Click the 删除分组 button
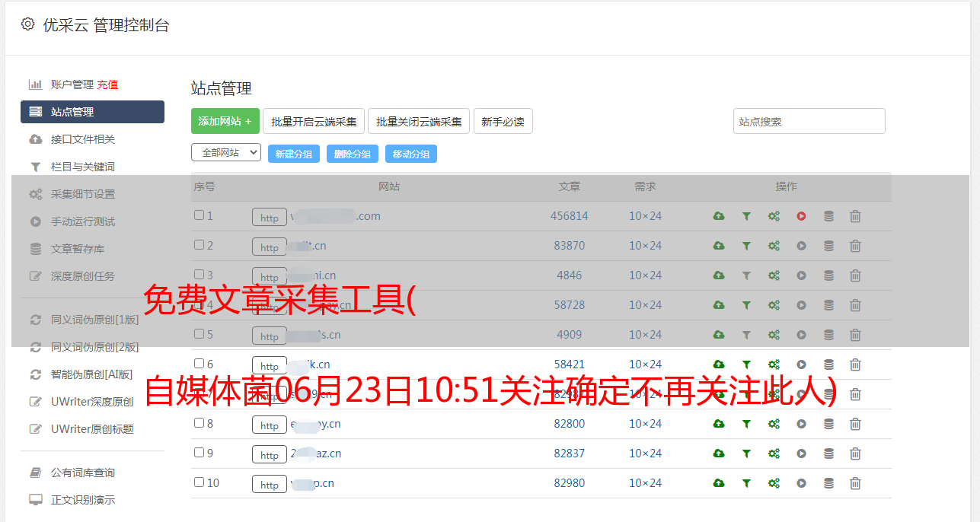The image size is (980, 522). click(353, 154)
